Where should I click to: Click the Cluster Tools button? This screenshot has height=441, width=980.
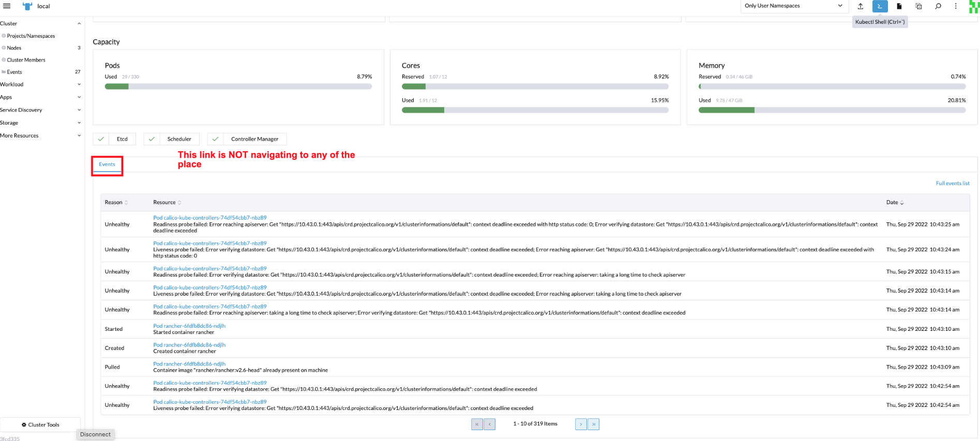[x=40, y=425]
